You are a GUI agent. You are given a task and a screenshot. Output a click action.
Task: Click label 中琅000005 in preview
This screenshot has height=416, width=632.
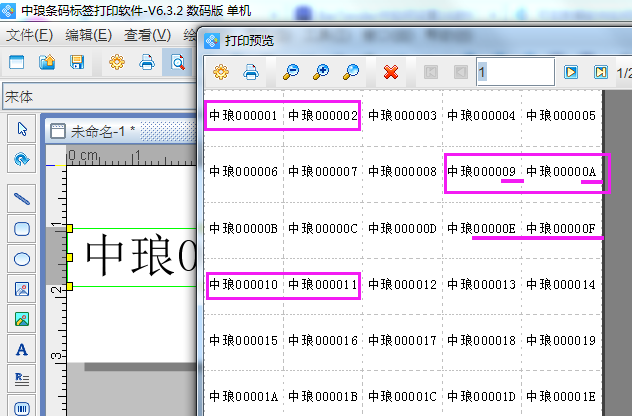click(561, 116)
